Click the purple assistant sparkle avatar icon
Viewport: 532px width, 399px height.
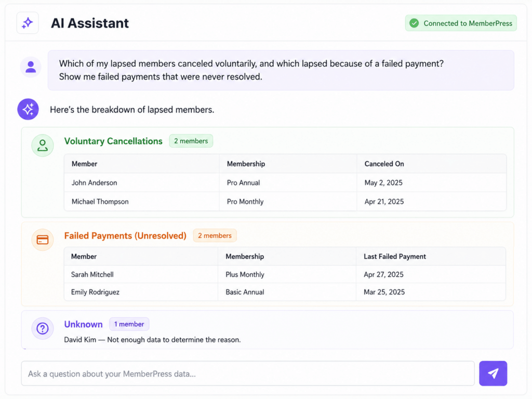(28, 109)
